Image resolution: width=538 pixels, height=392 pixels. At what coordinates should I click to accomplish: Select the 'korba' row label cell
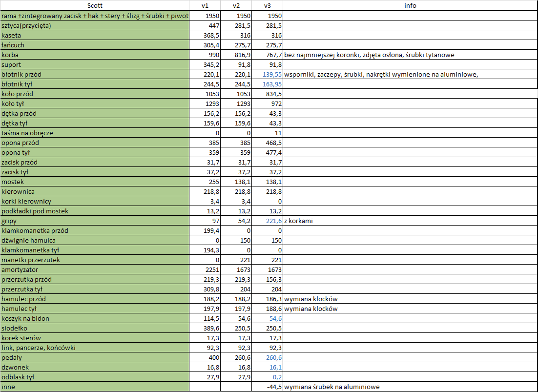pyautogui.click(x=95, y=55)
